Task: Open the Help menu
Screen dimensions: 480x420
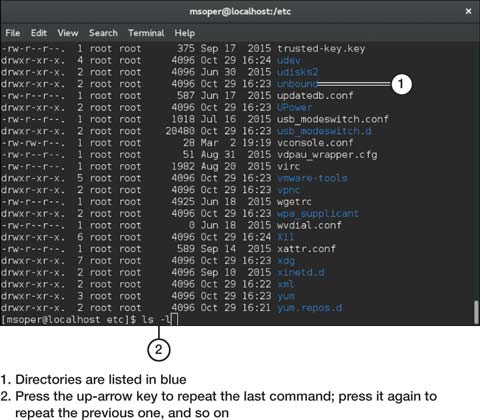Action: click(x=185, y=33)
